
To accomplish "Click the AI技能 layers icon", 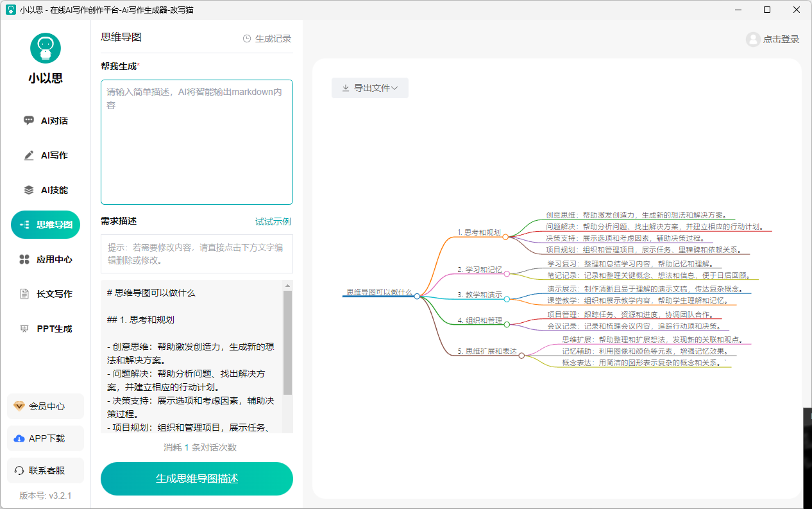I will pos(29,190).
